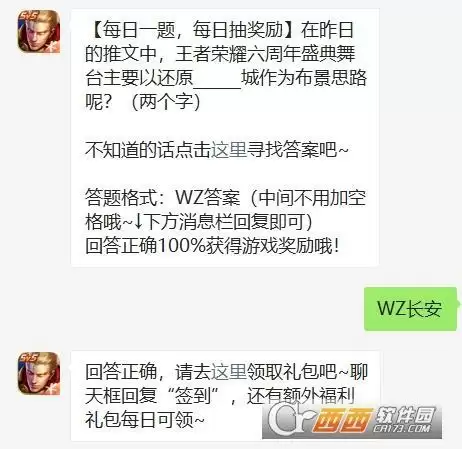Select the 回答正确 reply message bubble
Image resolution: width=462 pixels, height=449 pixels.
coord(225,396)
